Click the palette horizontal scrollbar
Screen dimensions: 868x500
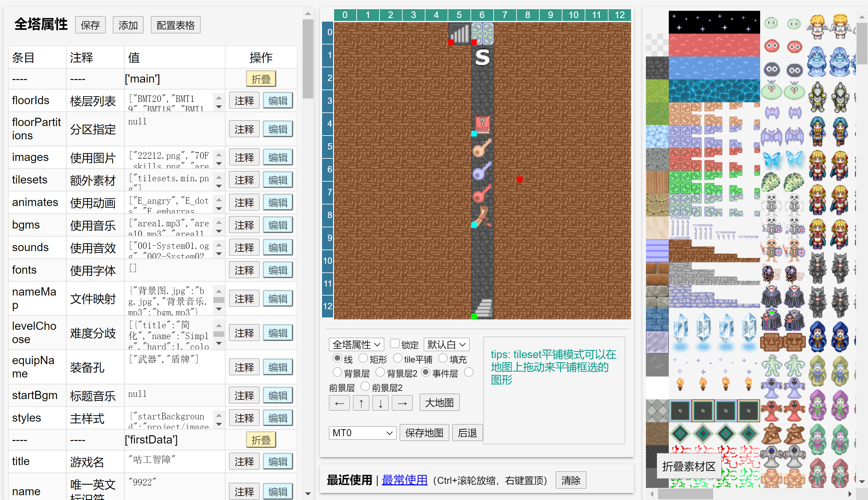(685, 494)
